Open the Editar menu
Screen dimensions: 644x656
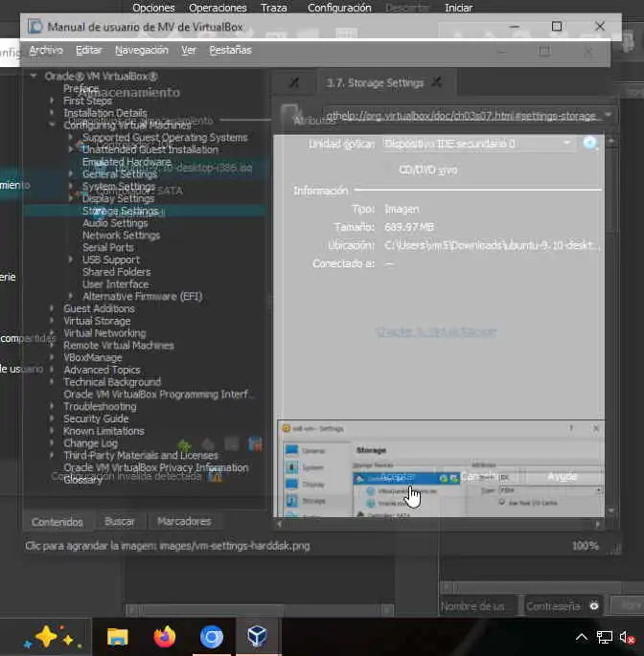coord(88,50)
